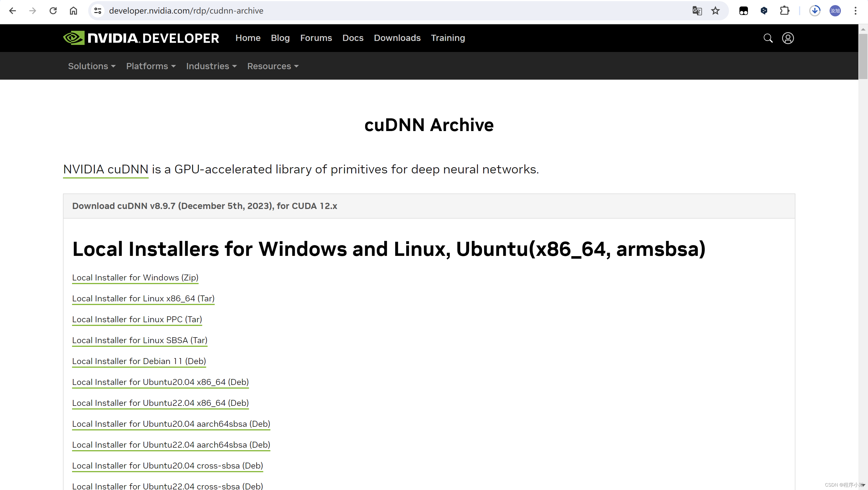Click the browser home icon
Screen dimensions: 868x490
73,11
